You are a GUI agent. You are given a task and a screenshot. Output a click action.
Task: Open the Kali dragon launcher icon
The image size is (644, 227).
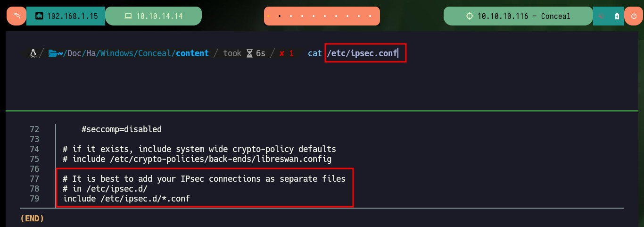(16, 16)
